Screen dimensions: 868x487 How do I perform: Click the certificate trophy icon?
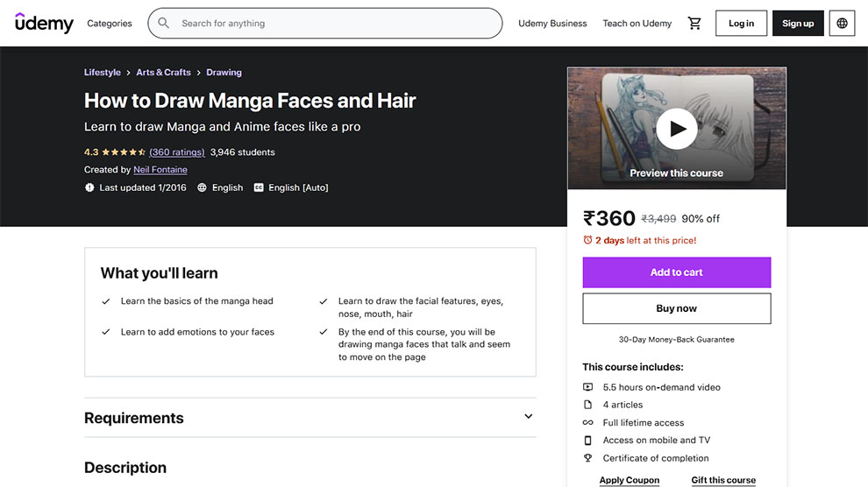(588, 458)
